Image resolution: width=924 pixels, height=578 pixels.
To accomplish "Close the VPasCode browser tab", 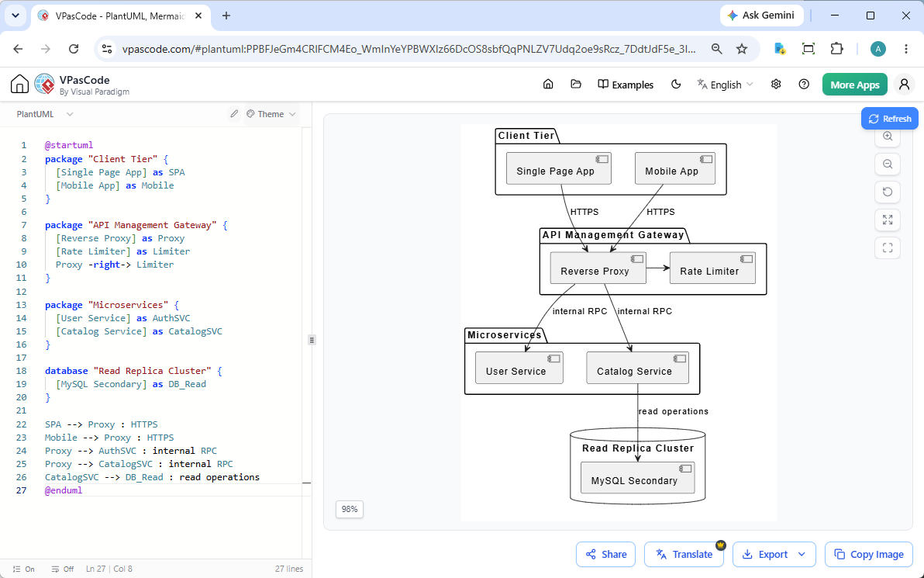I will (198, 16).
